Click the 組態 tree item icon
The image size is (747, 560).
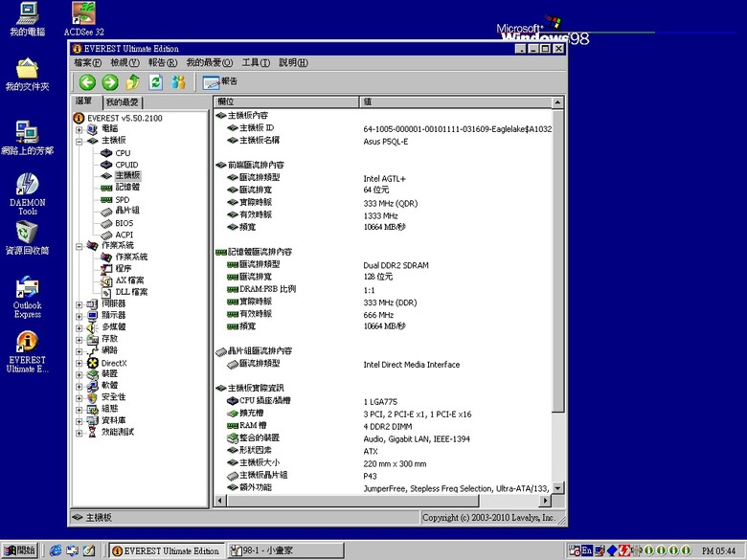93,410
